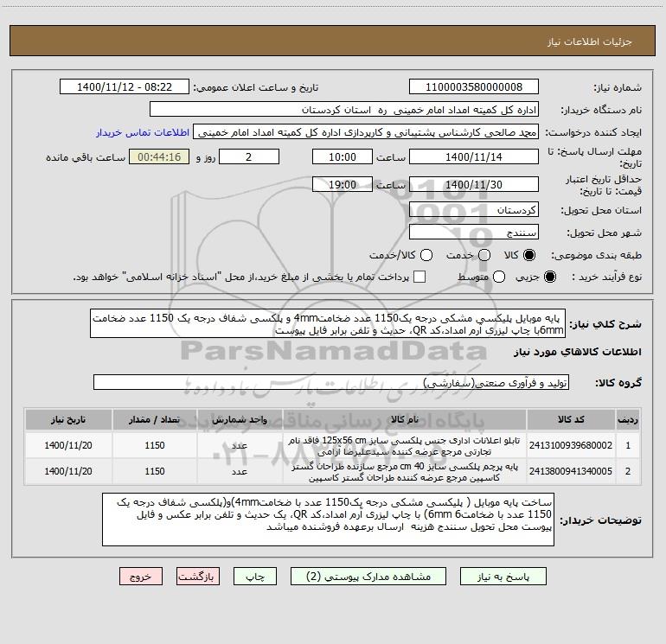Click the خروج exit button
The image size is (666, 644).
click(x=141, y=577)
